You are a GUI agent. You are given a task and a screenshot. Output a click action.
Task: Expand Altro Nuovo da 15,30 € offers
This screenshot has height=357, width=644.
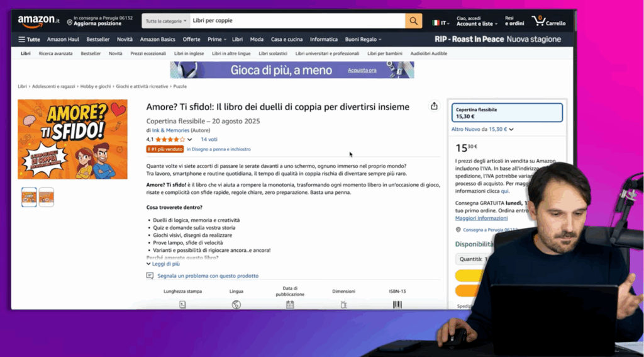click(482, 129)
